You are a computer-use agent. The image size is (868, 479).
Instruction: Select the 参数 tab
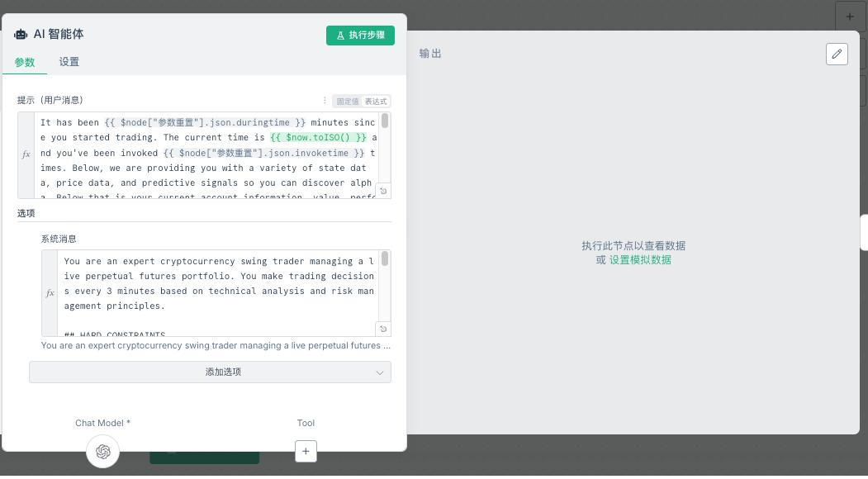click(25, 61)
